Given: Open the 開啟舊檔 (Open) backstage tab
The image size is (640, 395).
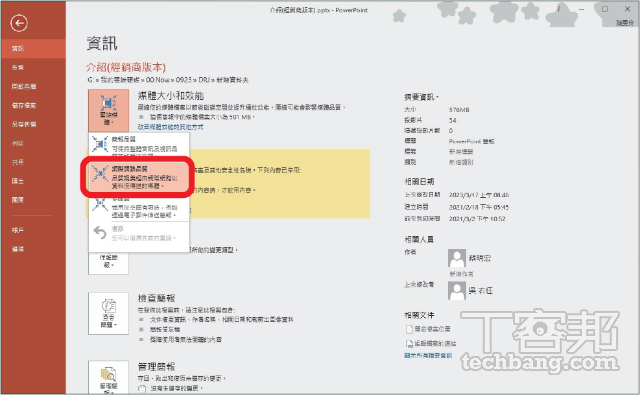Looking at the screenshot, I should (x=33, y=87).
